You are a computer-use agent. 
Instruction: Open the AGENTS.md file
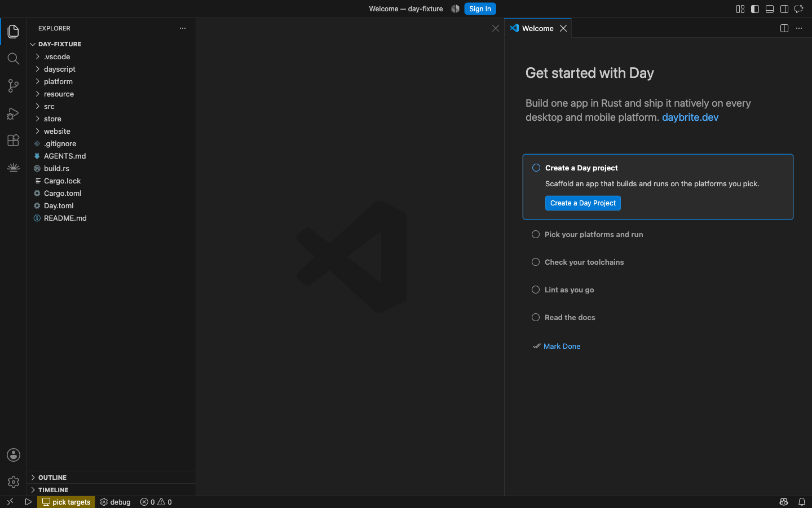point(111,156)
